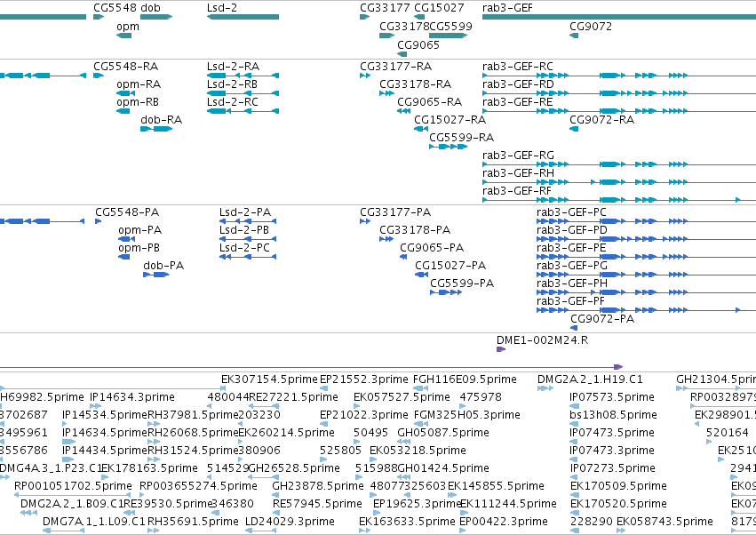Click the dob-RA transcript label
The width and height of the screenshot is (756, 535).
coord(161,120)
